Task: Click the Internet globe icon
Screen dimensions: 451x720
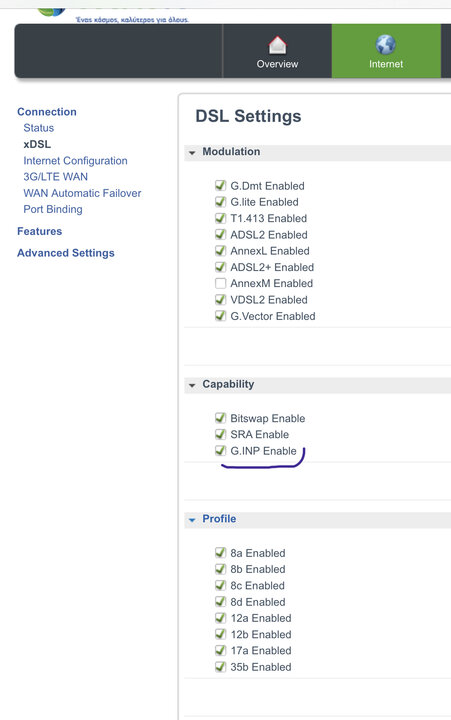Action: tap(386, 45)
